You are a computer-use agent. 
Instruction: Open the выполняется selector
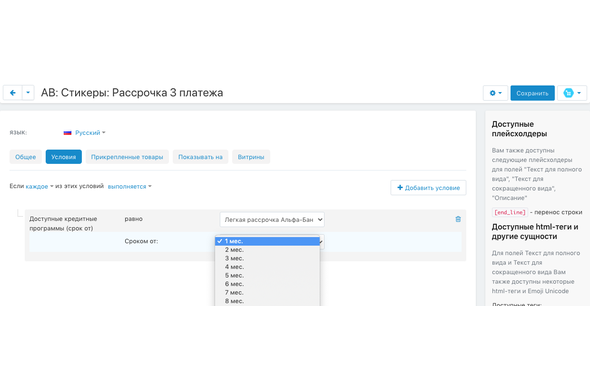[129, 186]
